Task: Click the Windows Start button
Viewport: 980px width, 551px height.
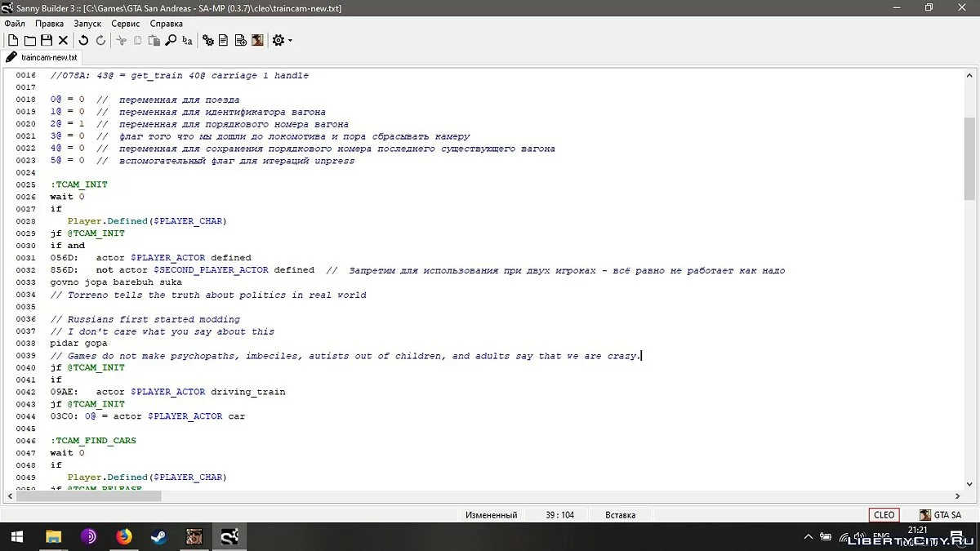Action: click(16, 536)
